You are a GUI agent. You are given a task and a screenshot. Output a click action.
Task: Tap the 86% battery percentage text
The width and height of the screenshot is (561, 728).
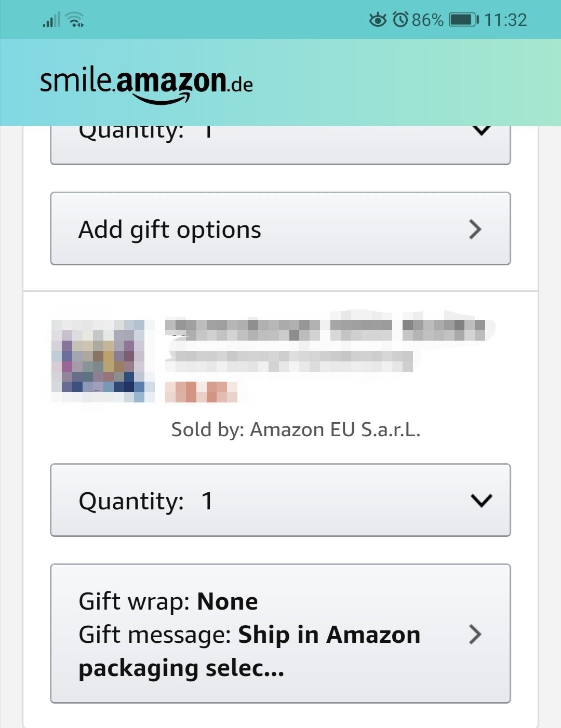[428, 20]
